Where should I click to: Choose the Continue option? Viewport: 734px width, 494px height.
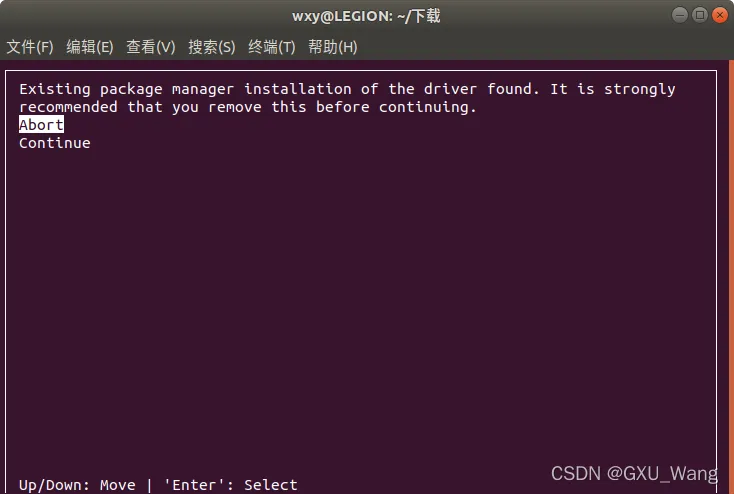tap(55, 143)
